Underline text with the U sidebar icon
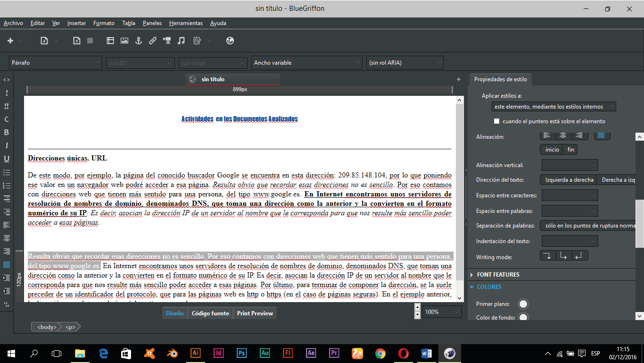Image resolution: width=644 pixels, height=363 pixels. (x=7, y=159)
